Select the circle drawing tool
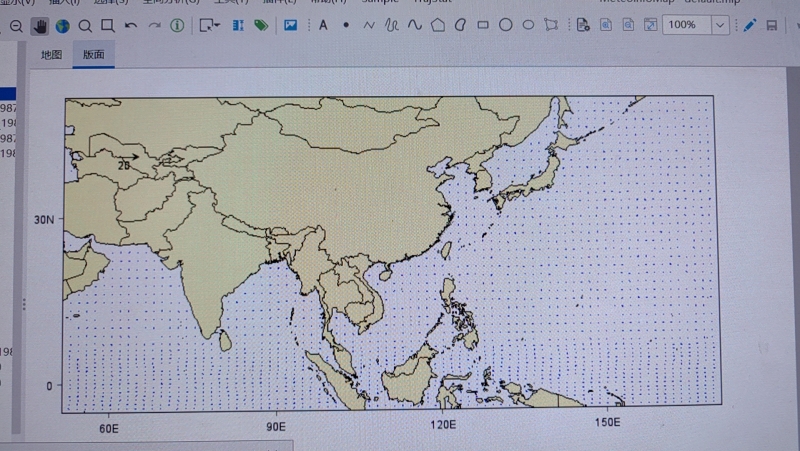The height and width of the screenshot is (451, 800). (x=505, y=25)
